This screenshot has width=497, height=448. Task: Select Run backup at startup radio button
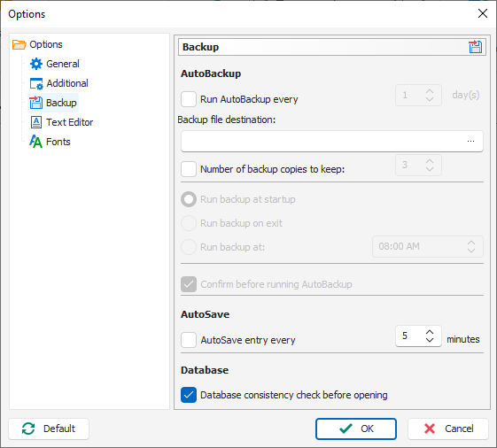click(x=189, y=199)
